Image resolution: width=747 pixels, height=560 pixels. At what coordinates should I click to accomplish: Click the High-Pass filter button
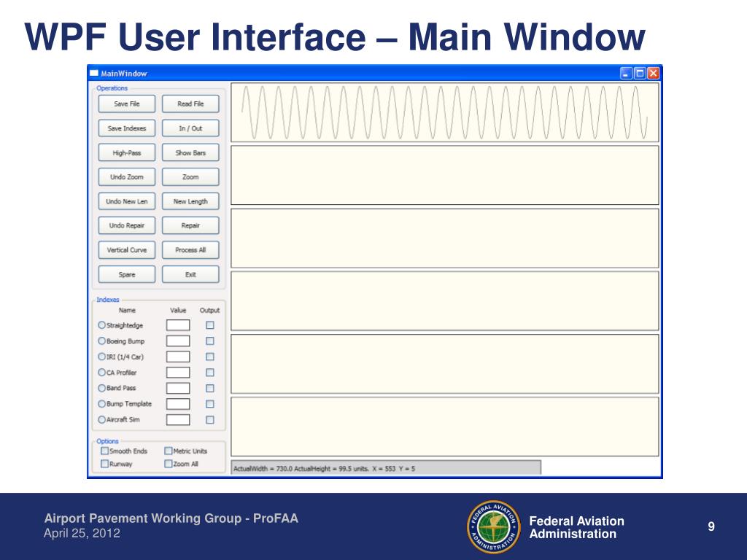click(x=126, y=153)
